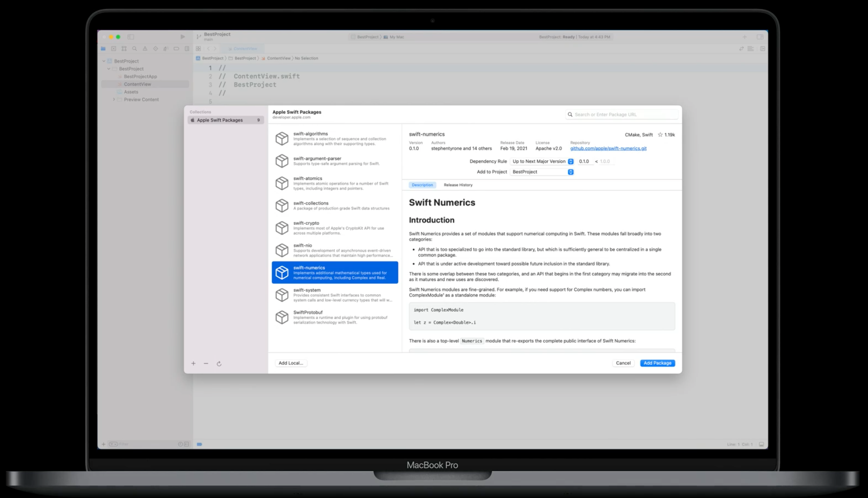This screenshot has width=868, height=498.
Task: Go forward with the editor right chevron
Action: [215, 48]
